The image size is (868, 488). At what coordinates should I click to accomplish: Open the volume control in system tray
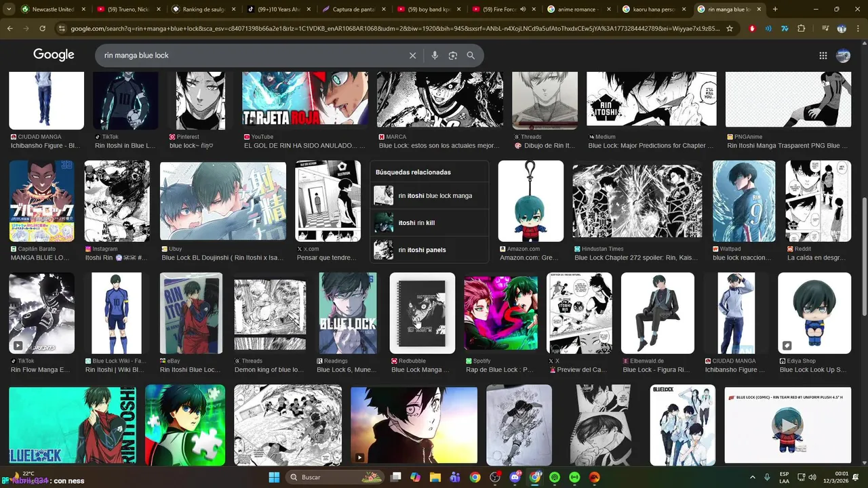coord(812,477)
